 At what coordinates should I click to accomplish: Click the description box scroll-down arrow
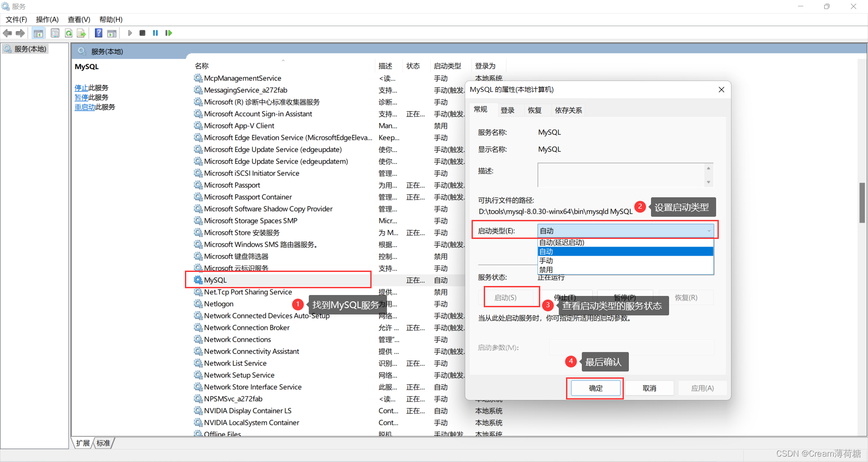coord(708,182)
